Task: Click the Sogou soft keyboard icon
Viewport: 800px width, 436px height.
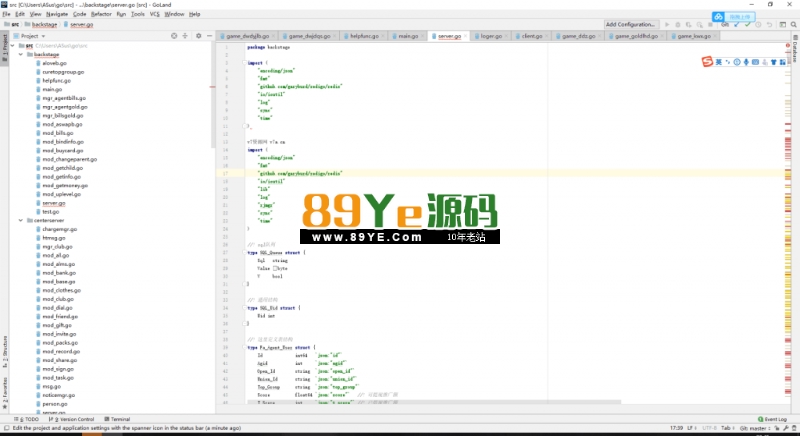Action: tap(755, 62)
